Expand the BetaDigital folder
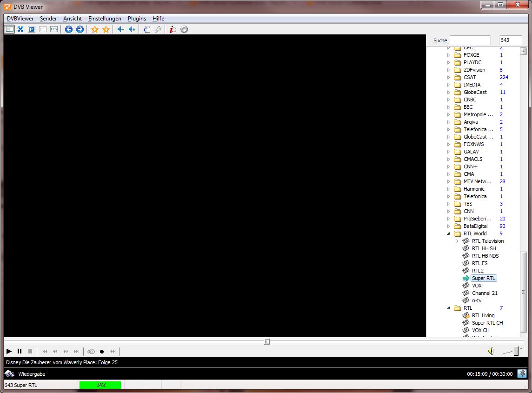The height and width of the screenshot is (393, 532). click(449, 226)
